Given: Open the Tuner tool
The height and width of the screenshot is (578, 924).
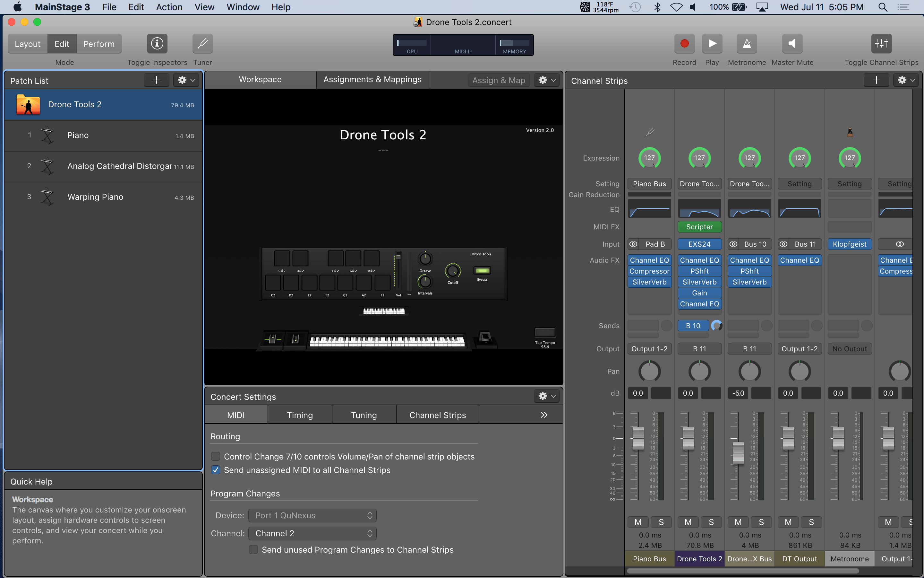Looking at the screenshot, I should point(202,44).
